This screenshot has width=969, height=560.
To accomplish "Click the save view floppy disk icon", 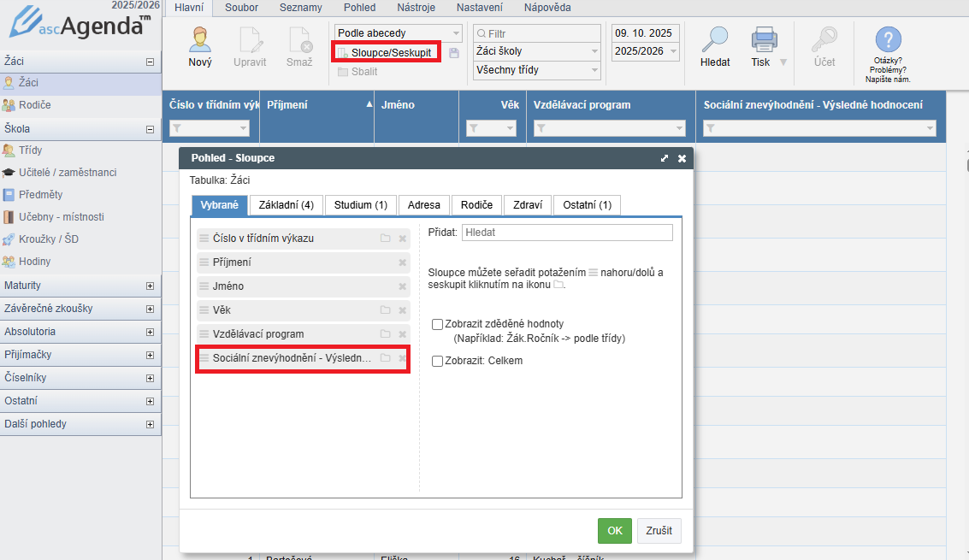I will coord(454,53).
